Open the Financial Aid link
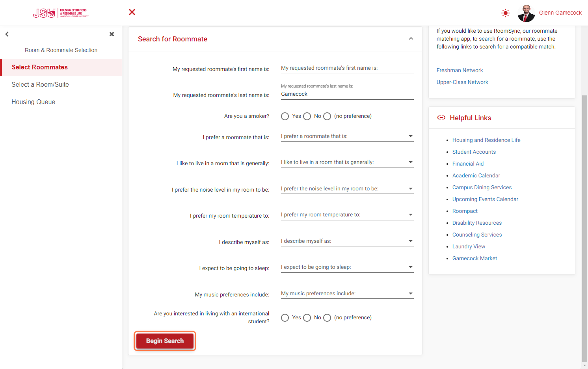The height and width of the screenshot is (369, 588). 468,164
